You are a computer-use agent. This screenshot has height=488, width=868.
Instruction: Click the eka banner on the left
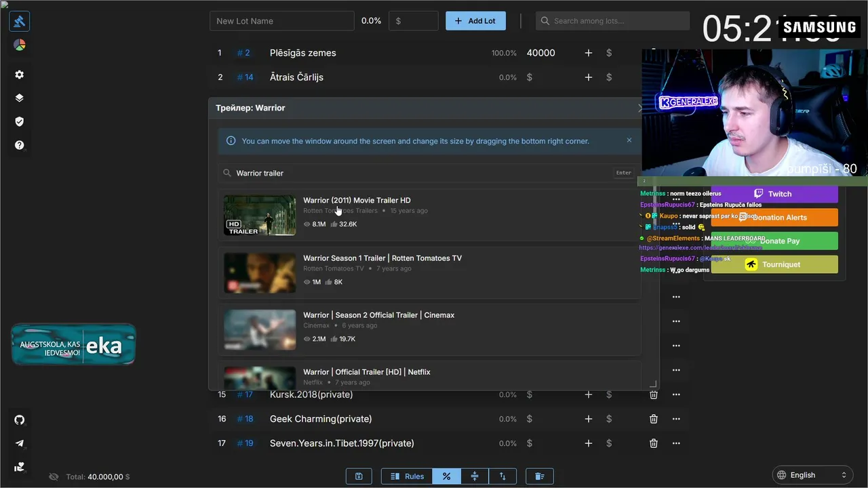(73, 344)
